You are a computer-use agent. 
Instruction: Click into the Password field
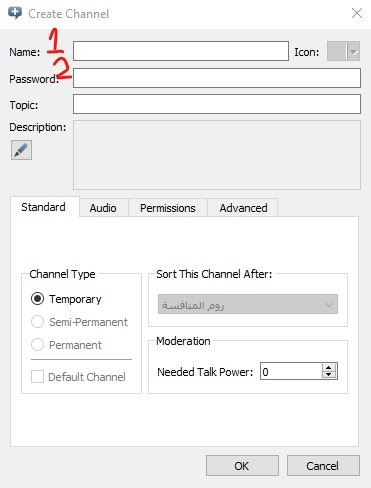pos(217,78)
